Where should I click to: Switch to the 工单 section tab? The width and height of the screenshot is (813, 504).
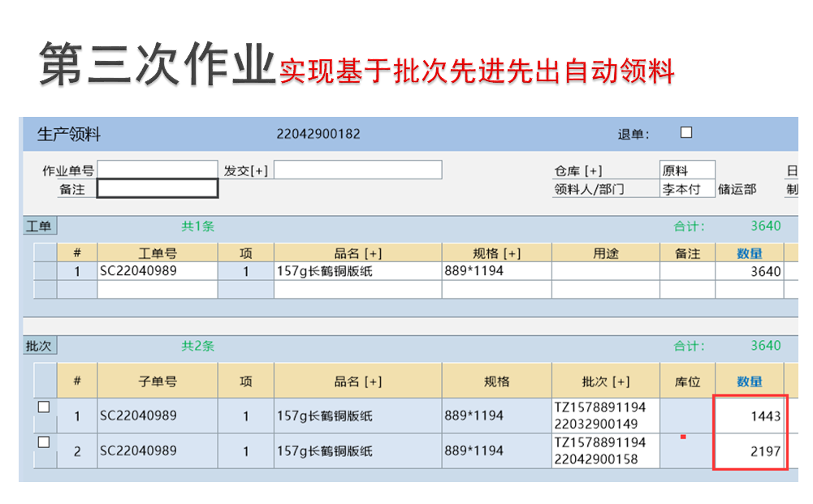click(x=38, y=226)
